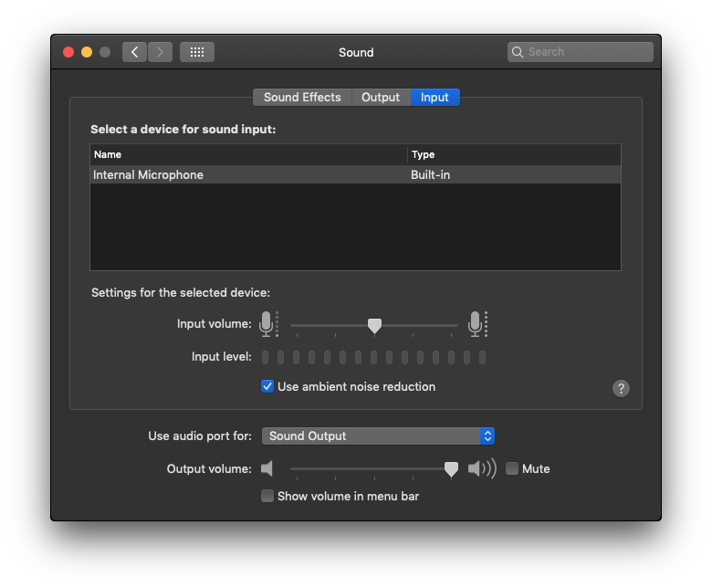712x588 pixels.
Task: Click the Name column header
Action: pos(248,154)
